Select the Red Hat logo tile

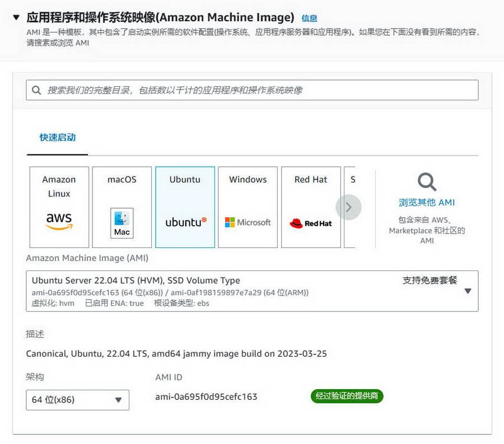click(310, 207)
